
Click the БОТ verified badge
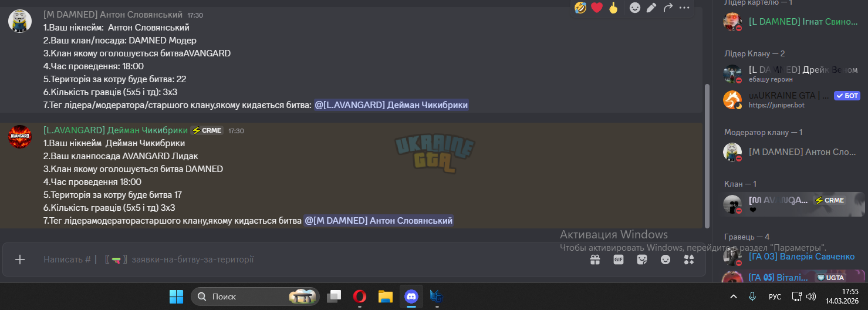point(847,95)
